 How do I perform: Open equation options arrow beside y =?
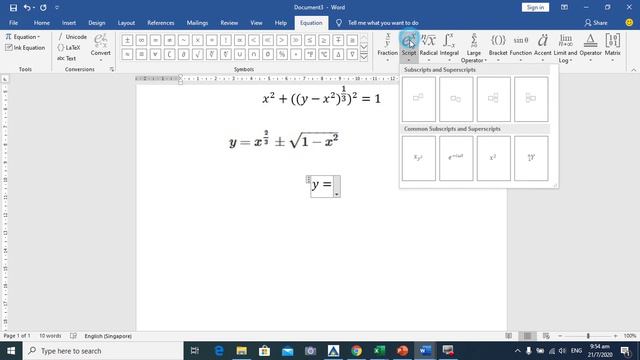[x=337, y=187]
